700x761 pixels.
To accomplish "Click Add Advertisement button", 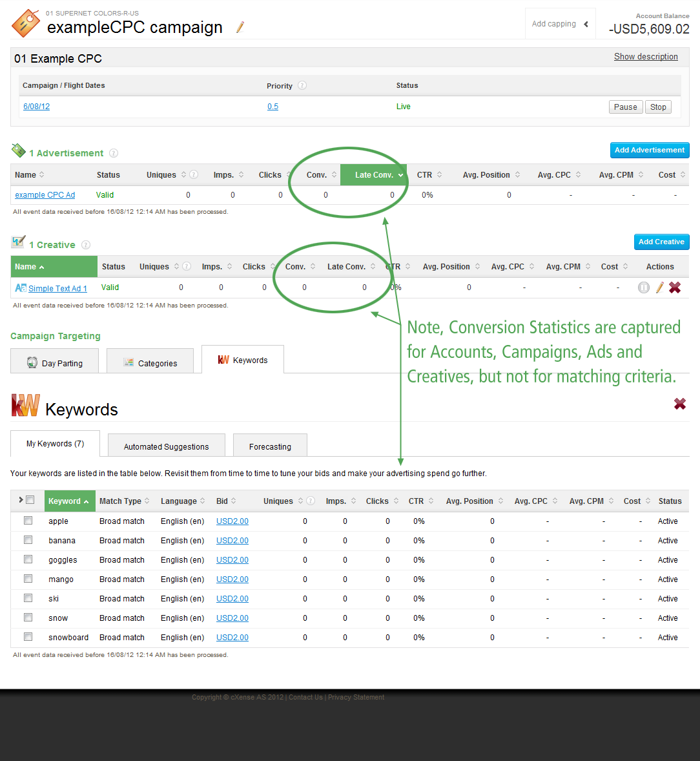I will click(x=650, y=150).
